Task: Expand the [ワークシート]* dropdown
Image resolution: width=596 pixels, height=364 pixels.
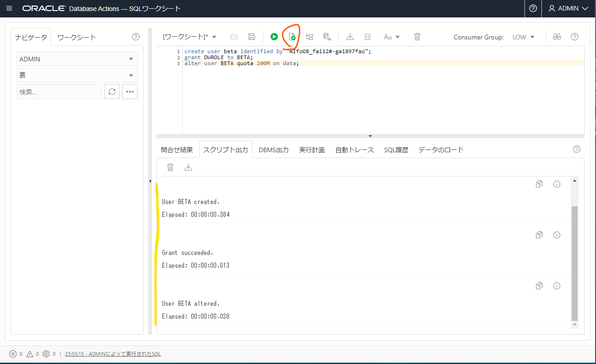Action: coord(190,37)
